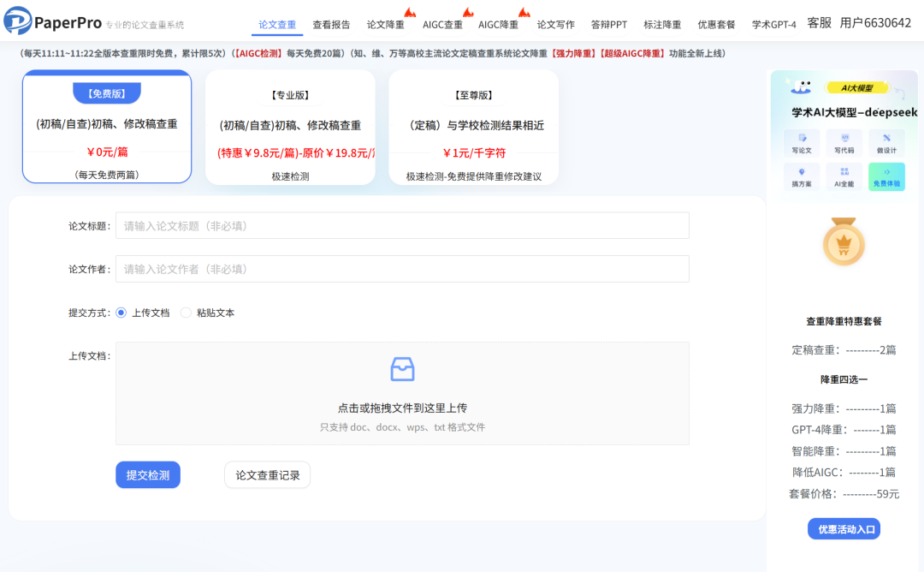Open 论文查重记录 history button
This screenshot has height=572, width=924.
point(267,475)
